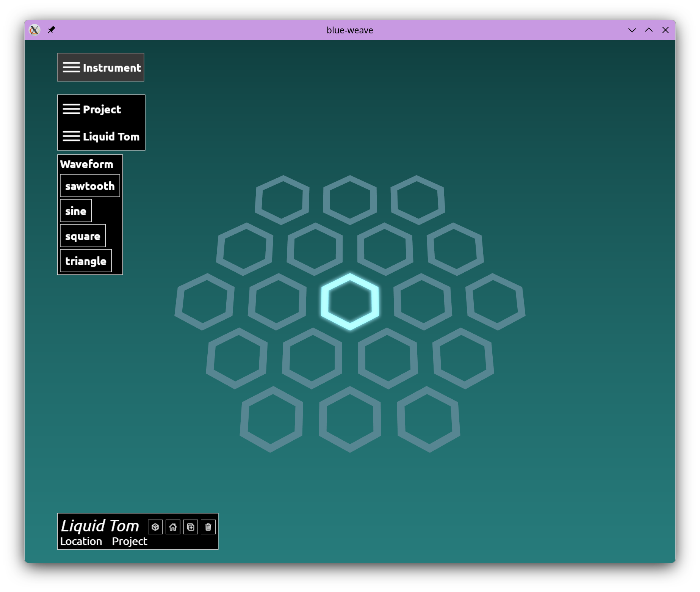The height and width of the screenshot is (592, 700).
Task: Click the rightmost hexagon in middle row
Action: tap(495, 302)
